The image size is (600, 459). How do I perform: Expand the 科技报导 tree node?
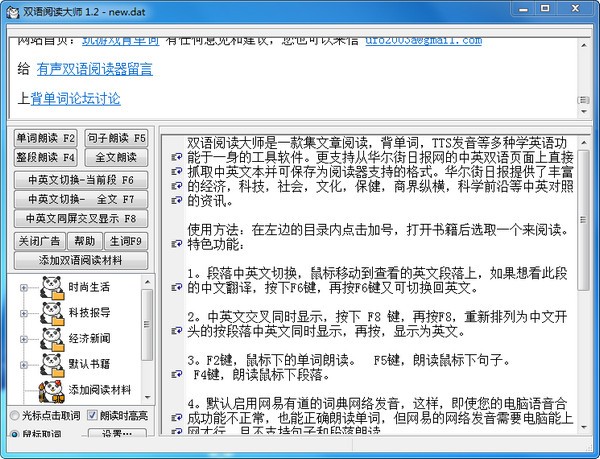pyautogui.click(x=23, y=315)
